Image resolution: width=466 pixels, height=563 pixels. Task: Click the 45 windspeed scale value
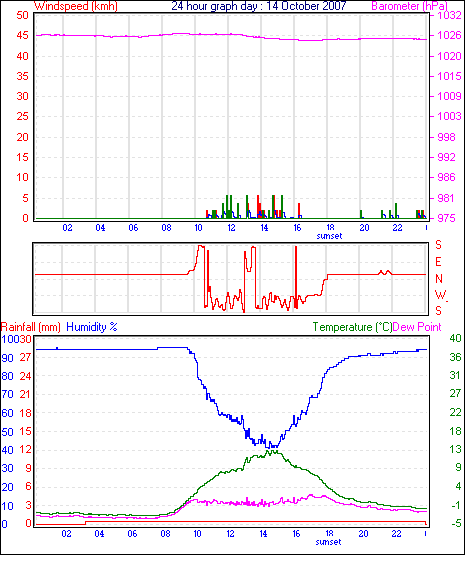(23, 35)
